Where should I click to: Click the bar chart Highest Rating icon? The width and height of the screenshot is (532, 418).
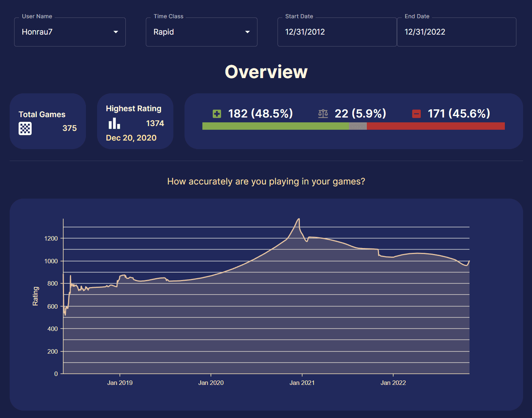(114, 123)
